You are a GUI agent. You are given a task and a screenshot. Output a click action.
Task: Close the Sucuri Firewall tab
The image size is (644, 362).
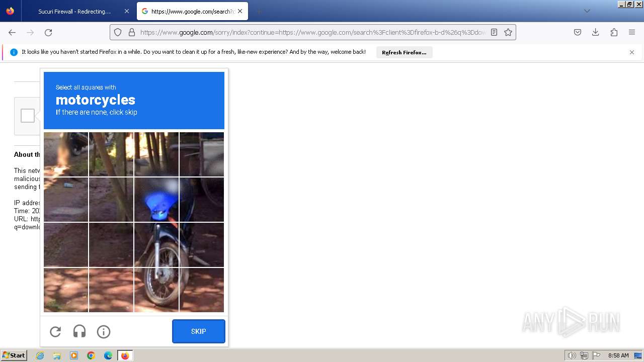tap(127, 11)
